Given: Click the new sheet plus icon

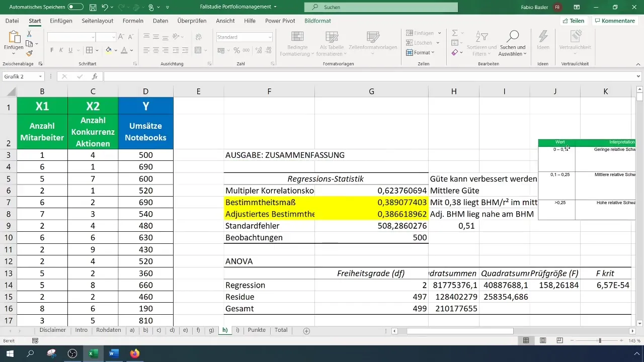Looking at the screenshot, I should pyautogui.click(x=306, y=331).
